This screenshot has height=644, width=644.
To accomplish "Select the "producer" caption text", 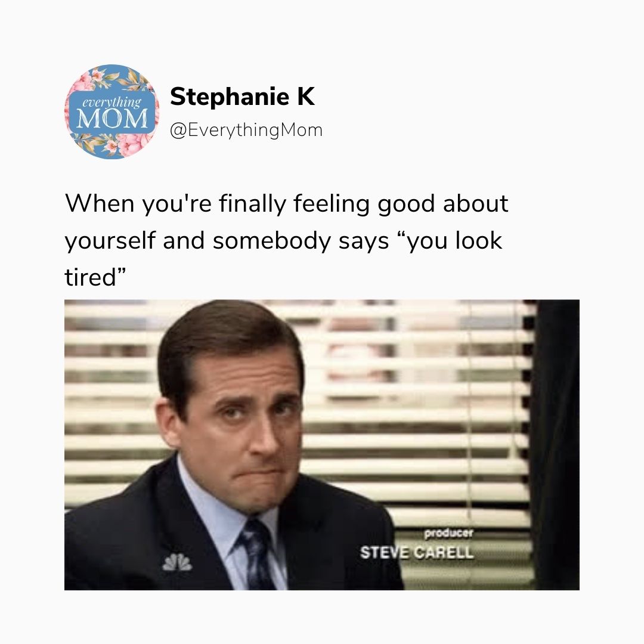I will (448, 533).
